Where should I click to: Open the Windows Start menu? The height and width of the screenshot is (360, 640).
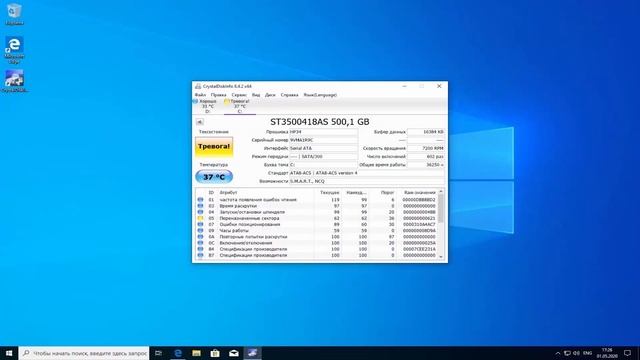9,353
